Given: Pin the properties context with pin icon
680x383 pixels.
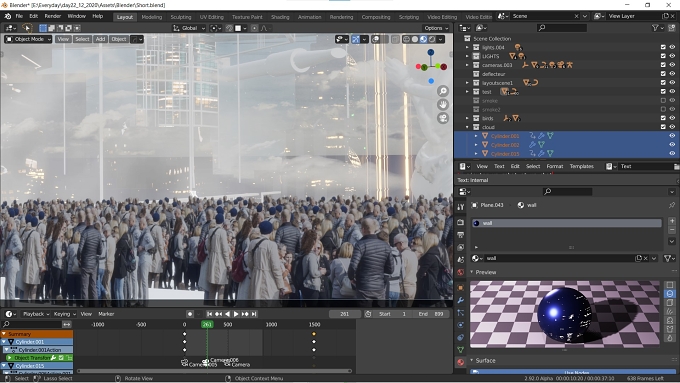Looking at the screenshot, I should point(672,205).
